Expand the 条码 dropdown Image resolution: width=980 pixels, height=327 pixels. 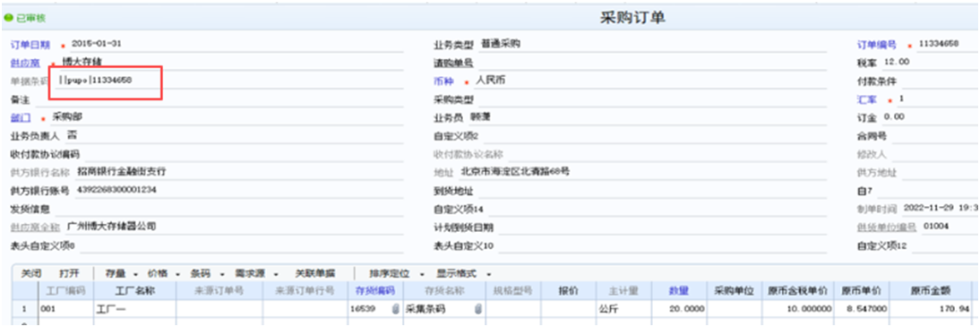coord(207,274)
